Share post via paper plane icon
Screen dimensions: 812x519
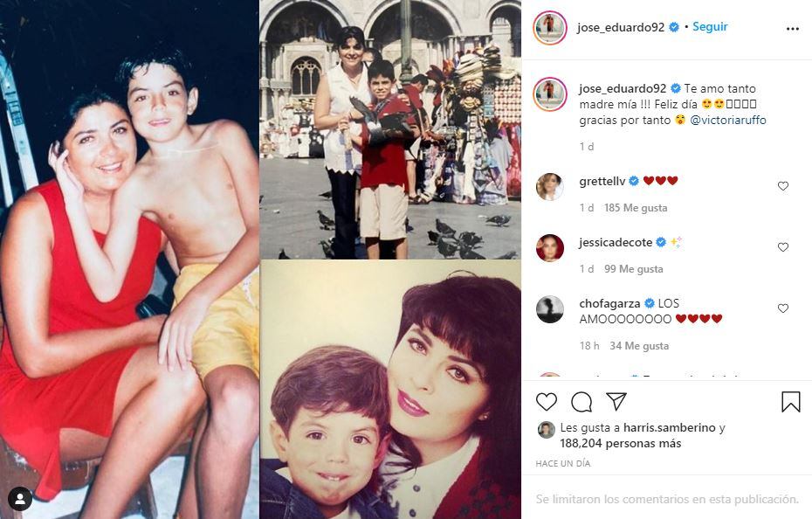[616, 401]
